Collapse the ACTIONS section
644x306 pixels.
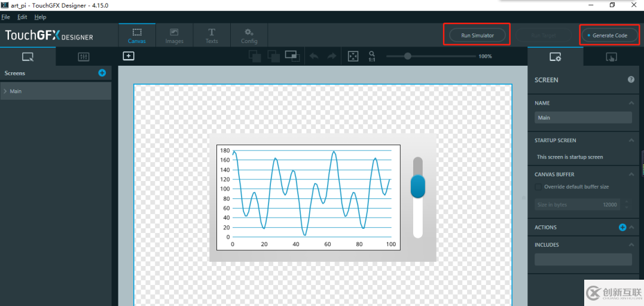[x=631, y=227]
